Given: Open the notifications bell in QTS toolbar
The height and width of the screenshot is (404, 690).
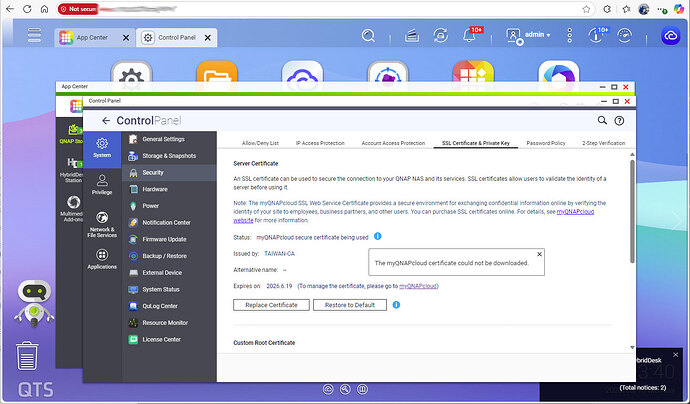Looking at the screenshot, I should click(468, 36).
